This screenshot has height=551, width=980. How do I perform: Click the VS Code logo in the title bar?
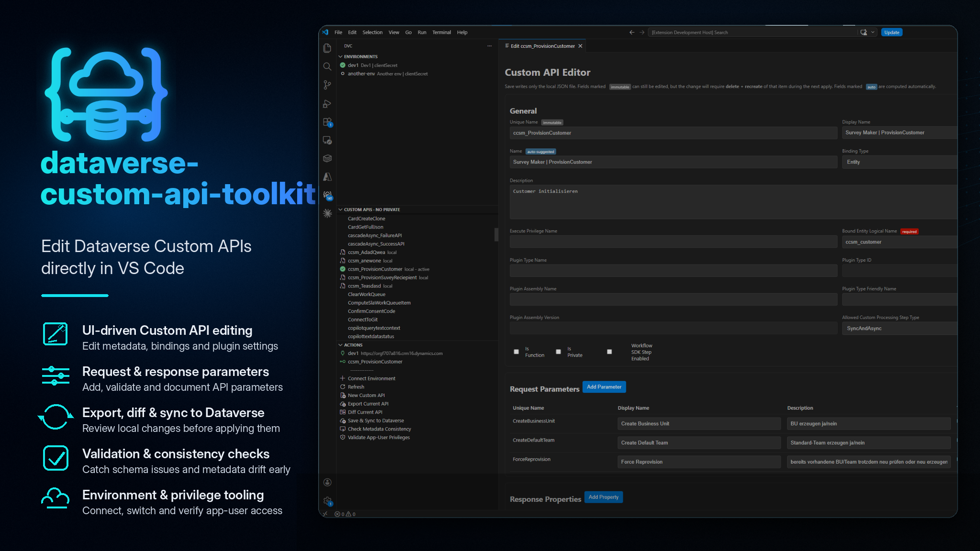[x=325, y=32]
